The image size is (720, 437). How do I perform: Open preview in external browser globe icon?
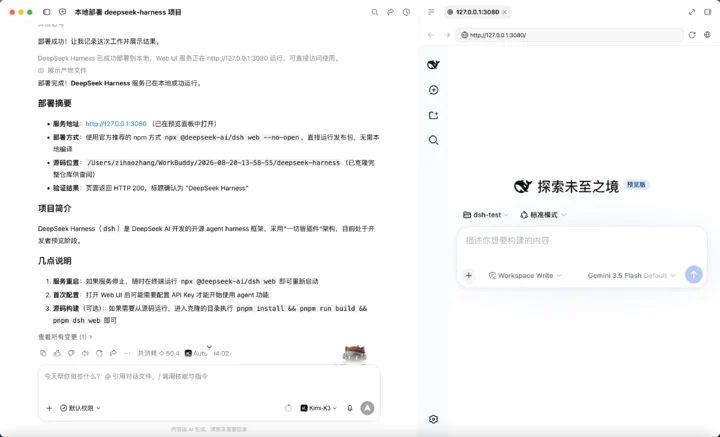[x=708, y=35]
